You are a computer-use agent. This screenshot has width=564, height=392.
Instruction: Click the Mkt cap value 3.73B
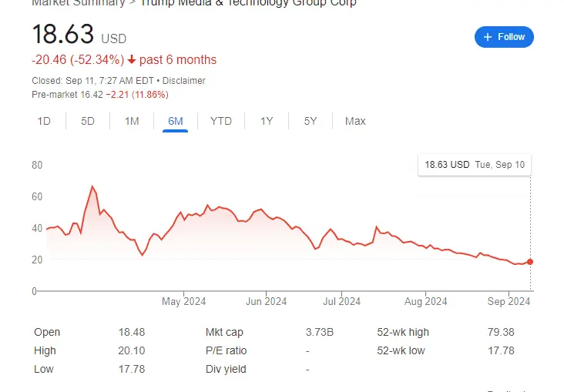[x=320, y=332]
